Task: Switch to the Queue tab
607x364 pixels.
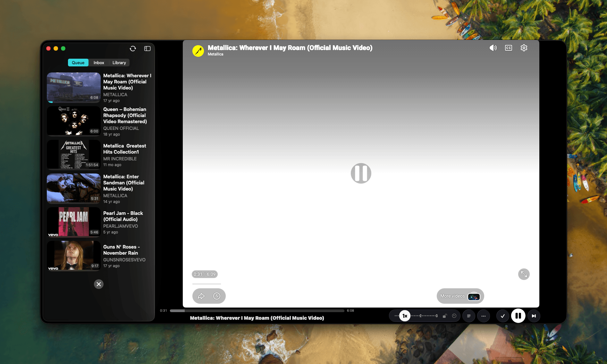Action: pos(78,63)
